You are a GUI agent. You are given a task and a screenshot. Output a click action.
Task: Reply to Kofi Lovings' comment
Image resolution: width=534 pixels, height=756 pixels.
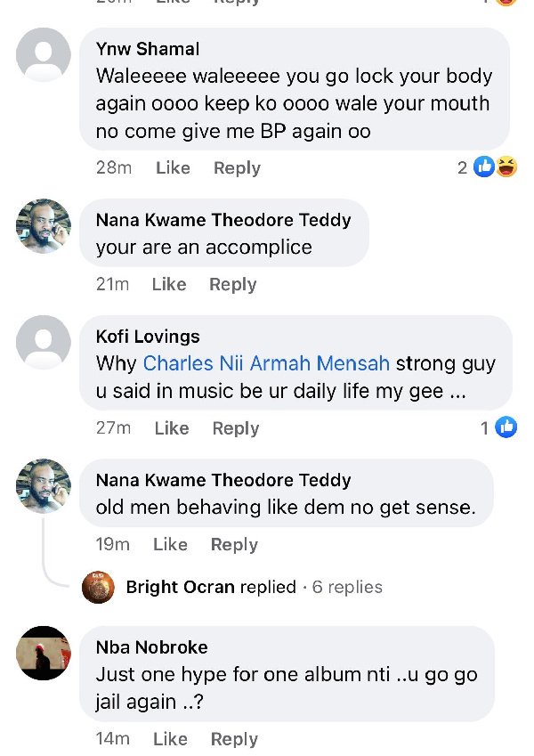pyautogui.click(x=235, y=427)
